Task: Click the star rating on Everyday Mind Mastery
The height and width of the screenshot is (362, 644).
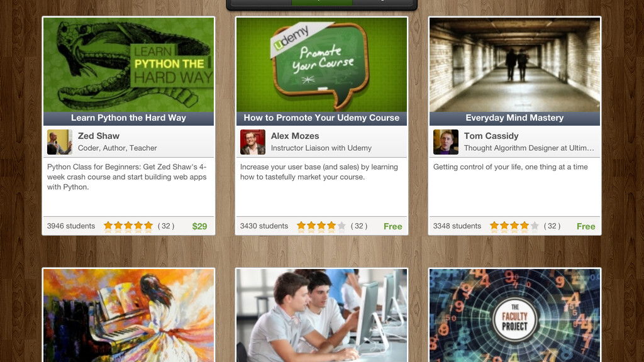Action: [514, 226]
